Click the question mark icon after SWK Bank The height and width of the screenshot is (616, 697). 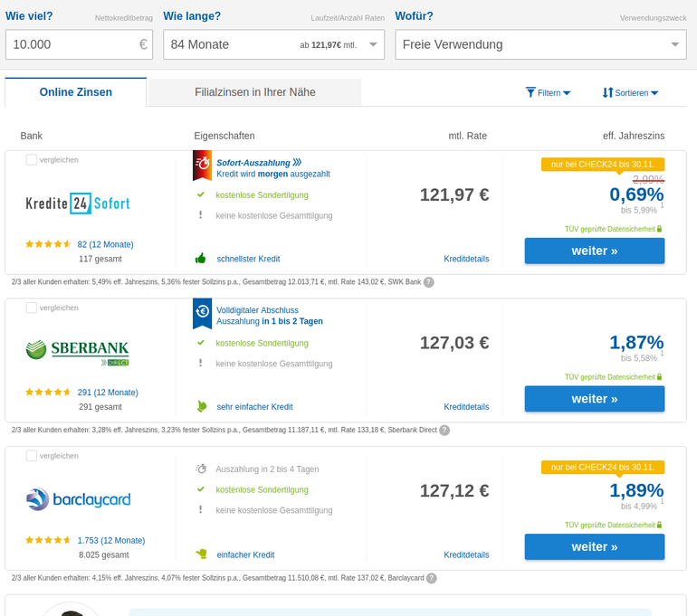pyautogui.click(x=428, y=282)
